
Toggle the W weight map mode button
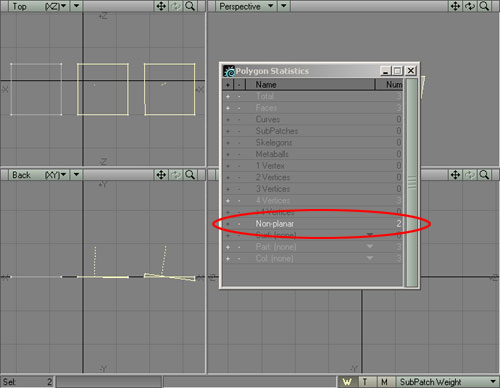347,382
